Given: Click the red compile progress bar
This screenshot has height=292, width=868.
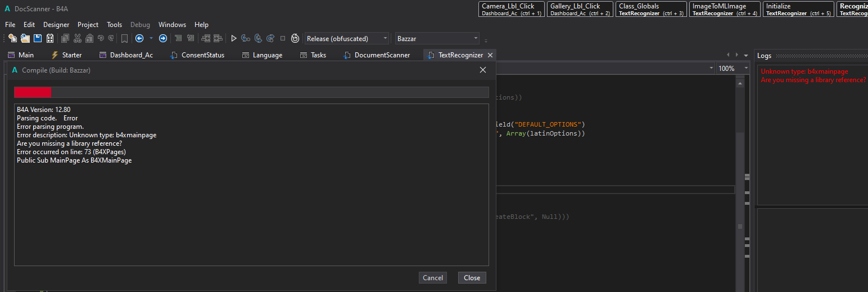Looking at the screenshot, I should [x=33, y=93].
